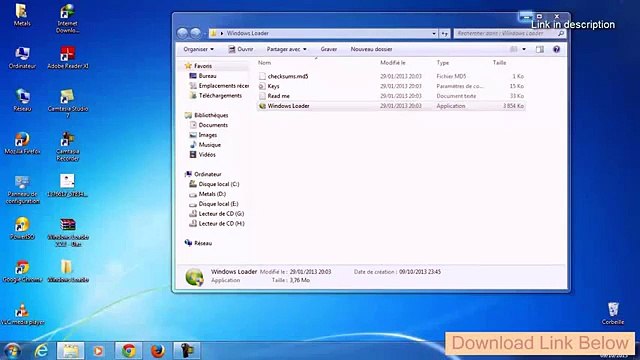
Task: Open the Organiser menu
Action: (198, 49)
